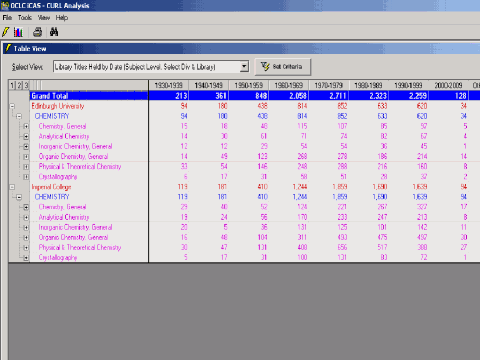Click outline level 2 button
480x360 pixels.
pyautogui.click(x=19, y=85)
